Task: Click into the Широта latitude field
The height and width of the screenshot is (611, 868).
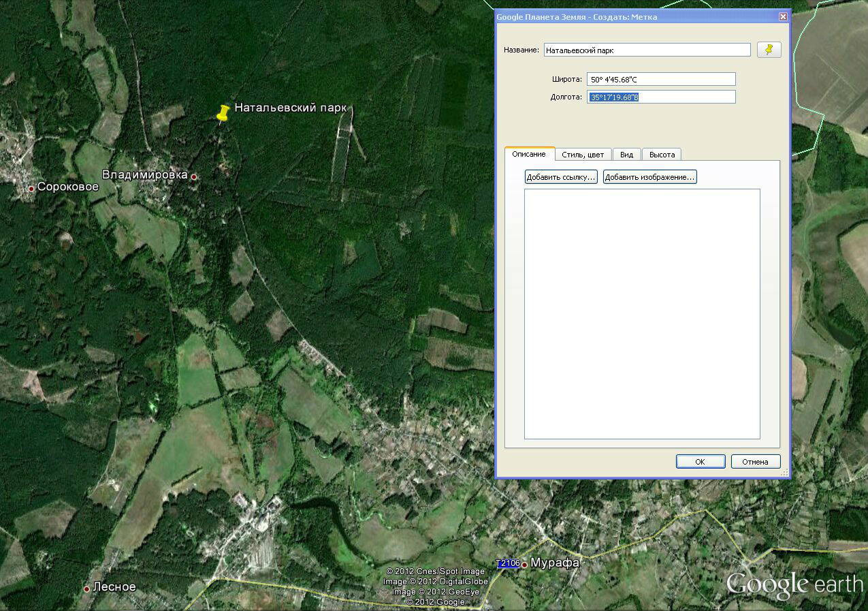Action: click(661, 79)
